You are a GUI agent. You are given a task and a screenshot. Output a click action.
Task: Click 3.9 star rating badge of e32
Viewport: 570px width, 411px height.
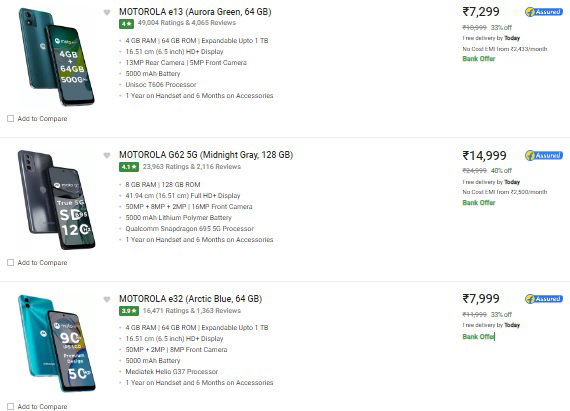pos(129,311)
